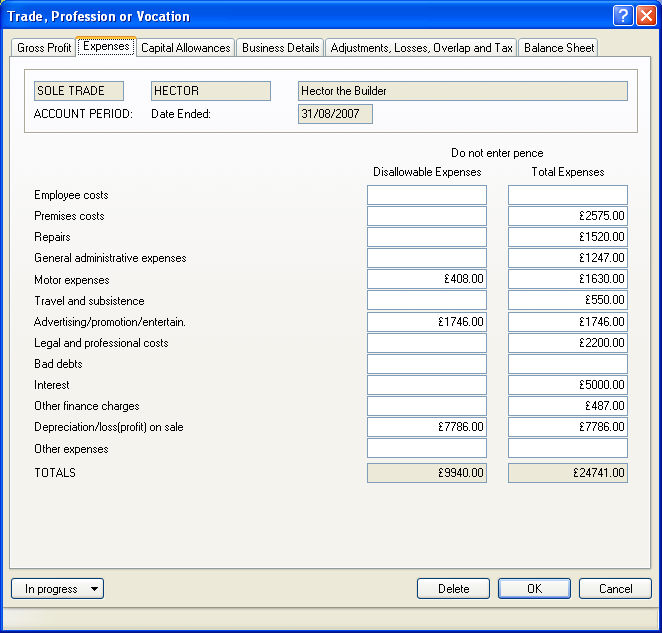This screenshot has width=662, height=633.
Task: Switch to the Gross Profit tab
Action: (x=44, y=48)
